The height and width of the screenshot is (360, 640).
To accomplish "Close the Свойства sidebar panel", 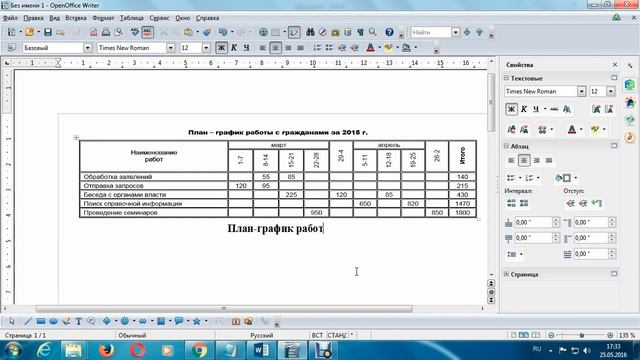I will 615,65.
